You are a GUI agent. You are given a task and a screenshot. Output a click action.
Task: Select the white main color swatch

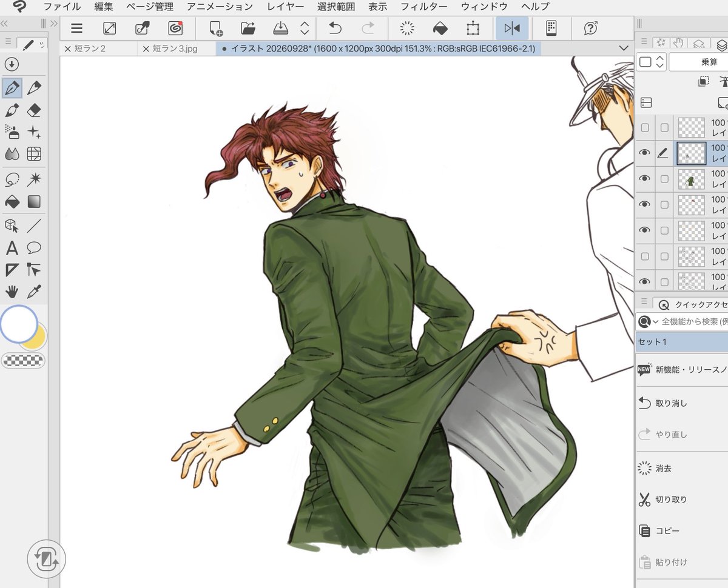click(x=19, y=324)
